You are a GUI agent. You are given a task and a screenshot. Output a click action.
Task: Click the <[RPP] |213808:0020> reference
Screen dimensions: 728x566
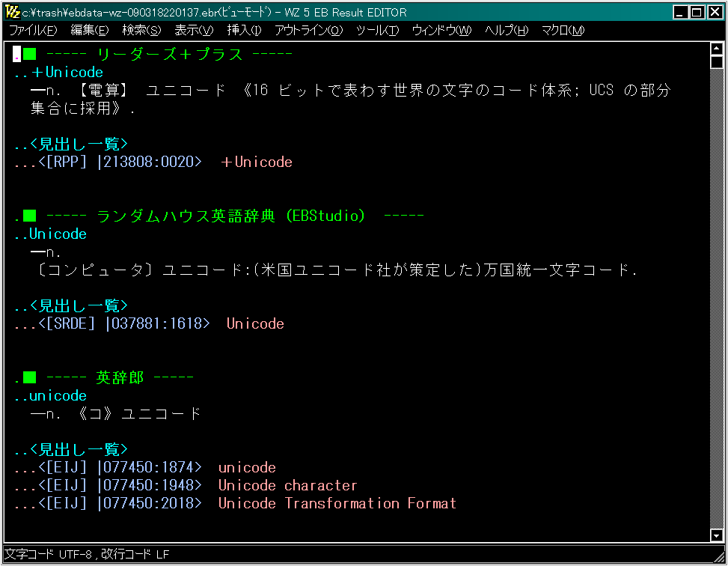[x=120, y=162]
